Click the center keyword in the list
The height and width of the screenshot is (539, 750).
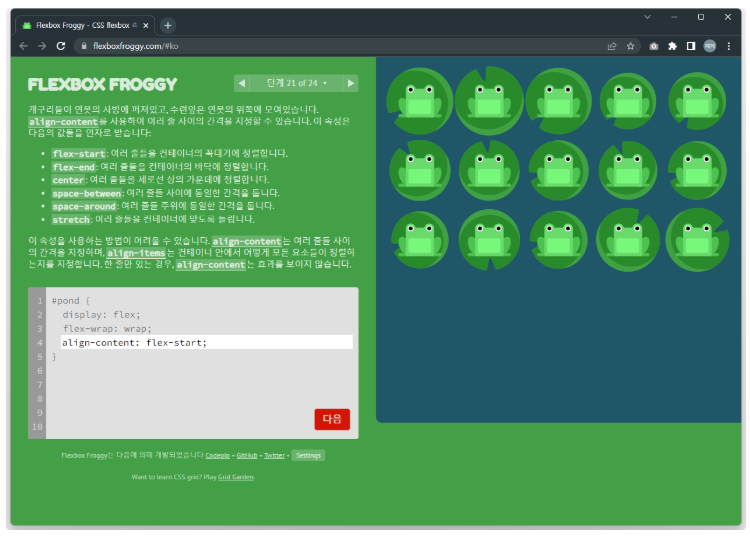click(x=68, y=180)
